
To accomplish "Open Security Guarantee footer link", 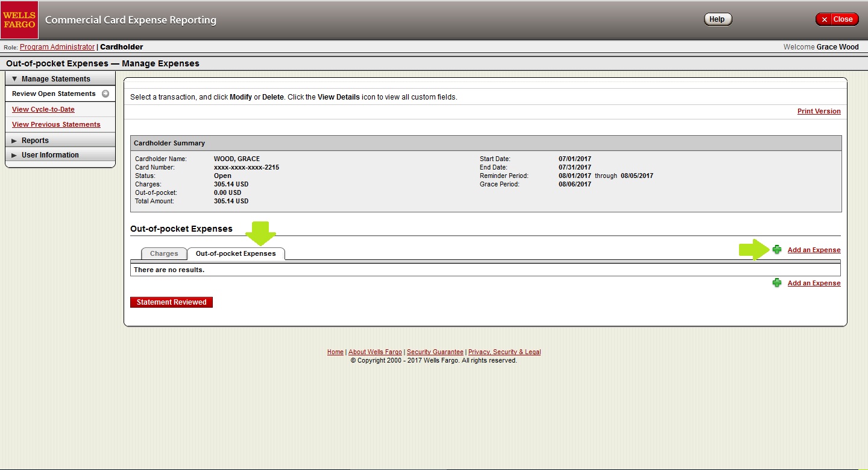I will [x=435, y=352].
